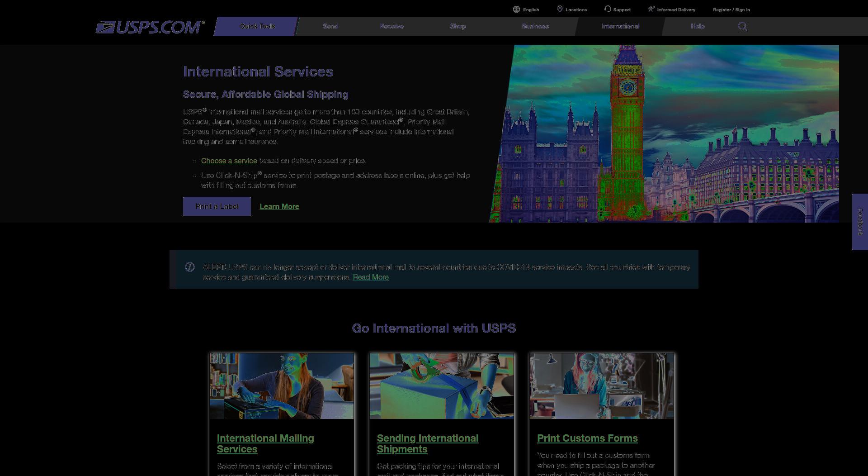Open the Shop menu
The width and height of the screenshot is (868, 476).
pyautogui.click(x=458, y=26)
